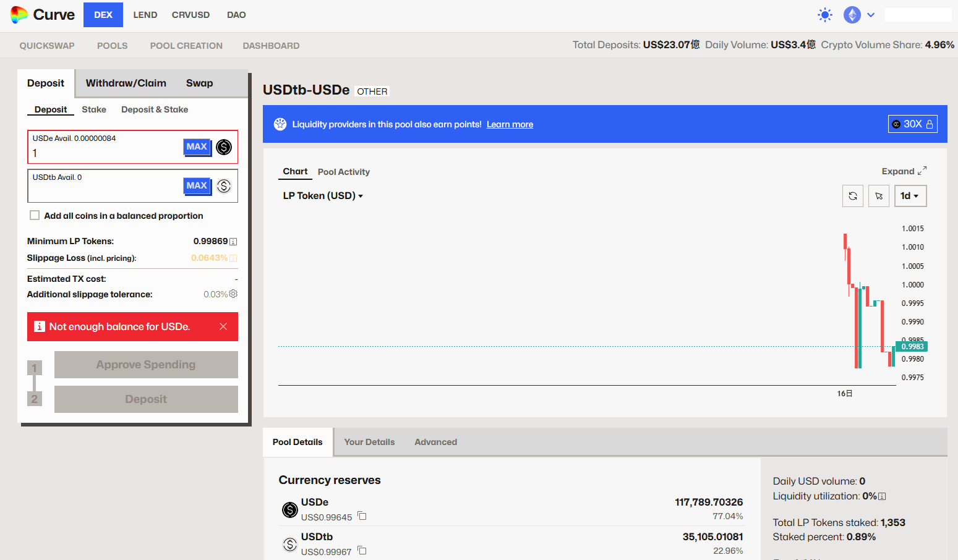Image resolution: width=958 pixels, height=560 pixels.
Task: Click the wallet address box in header
Action: point(918,15)
